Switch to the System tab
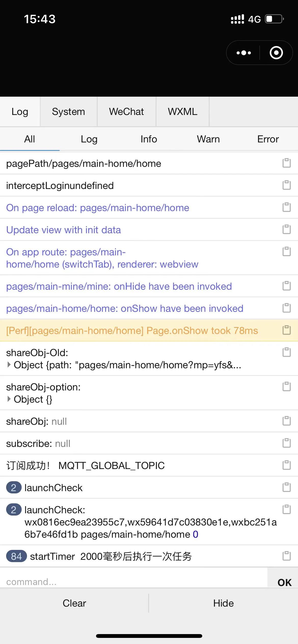298x644 pixels. [69, 112]
